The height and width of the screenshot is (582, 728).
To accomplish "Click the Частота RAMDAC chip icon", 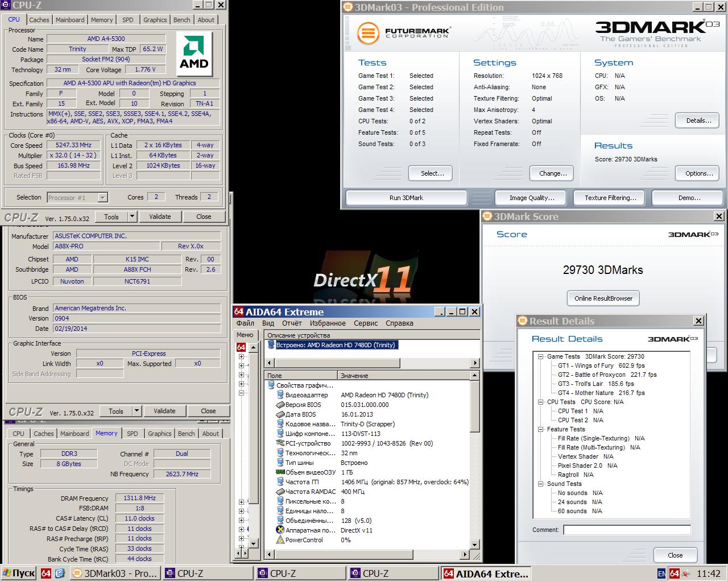I will click(x=280, y=492).
